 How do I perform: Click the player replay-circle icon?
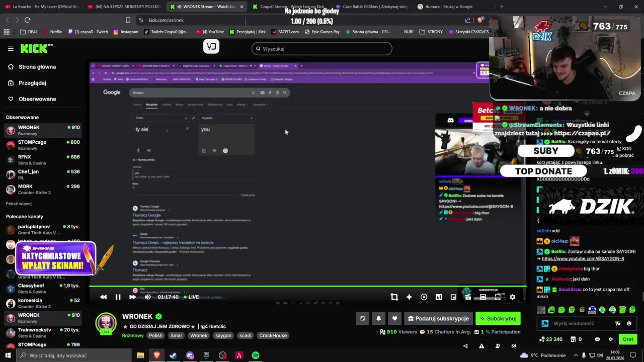(x=424, y=297)
